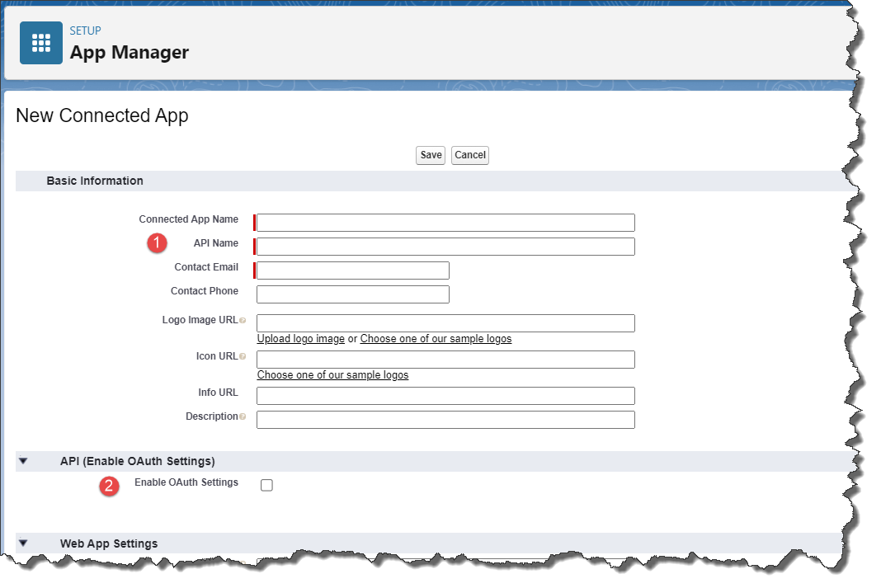Image resolution: width=881 pixels, height=588 pixels.
Task: Click the Description help icon
Action: point(243,417)
